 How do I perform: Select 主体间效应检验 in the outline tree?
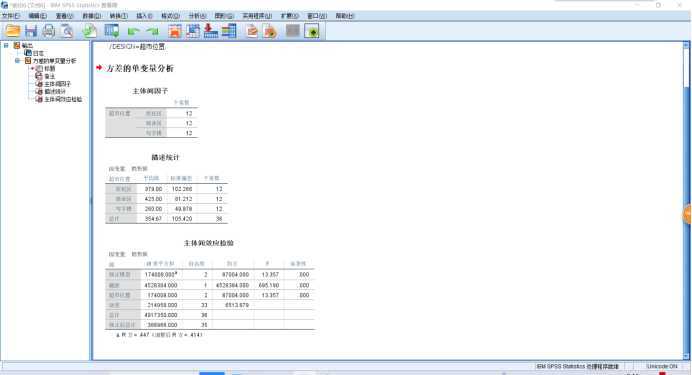[63, 99]
